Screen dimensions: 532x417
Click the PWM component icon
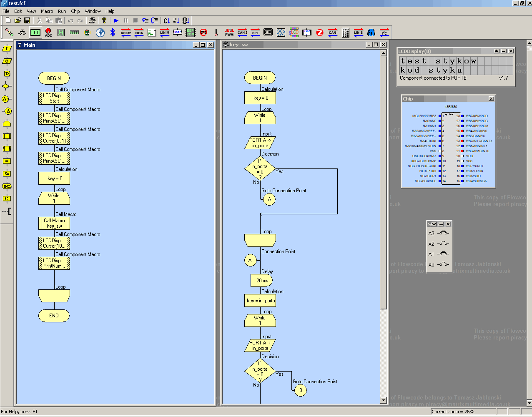point(229,33)
